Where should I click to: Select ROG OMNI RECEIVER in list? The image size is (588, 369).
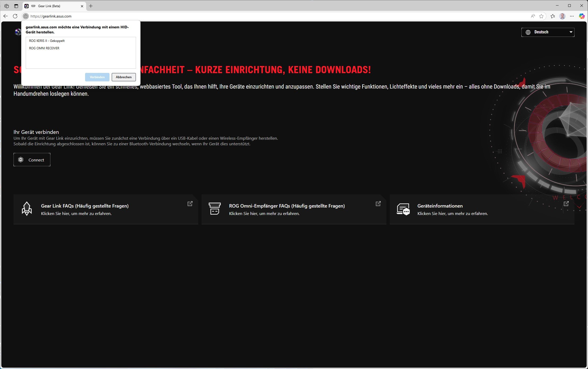[x=44, y=48]
